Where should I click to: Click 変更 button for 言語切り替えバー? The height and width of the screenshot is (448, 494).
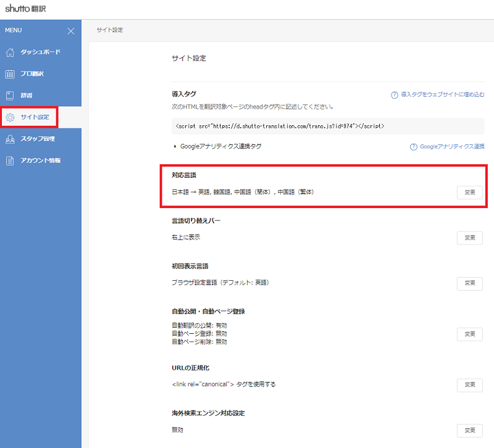[x=470, y=238]
